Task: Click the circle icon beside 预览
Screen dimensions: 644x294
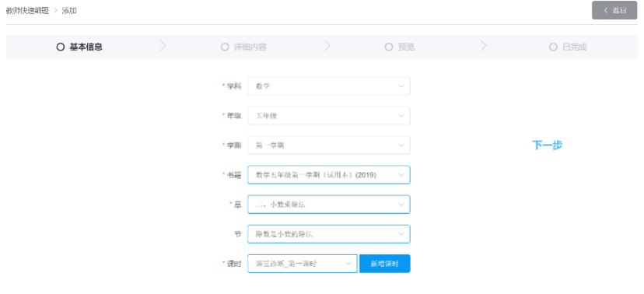Action: coord(389,47)
